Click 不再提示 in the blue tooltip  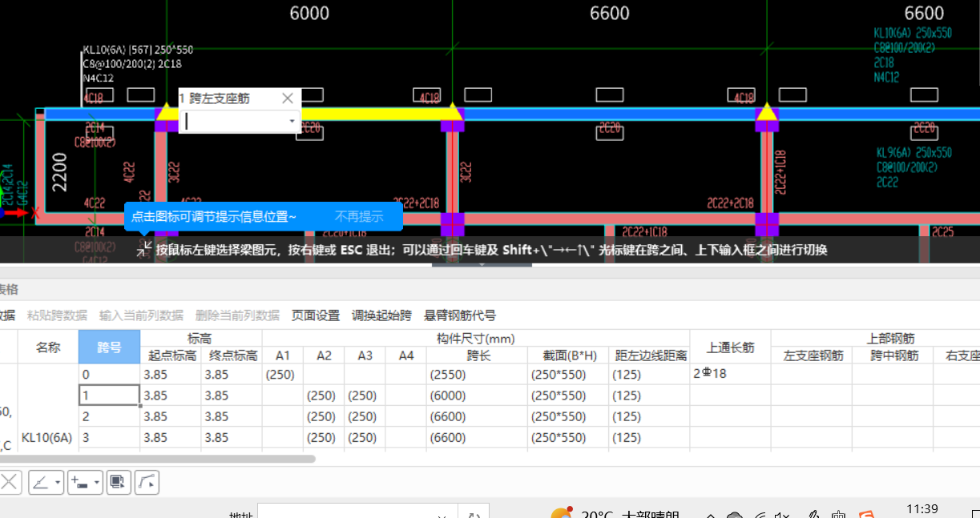[x=359, y=216]
